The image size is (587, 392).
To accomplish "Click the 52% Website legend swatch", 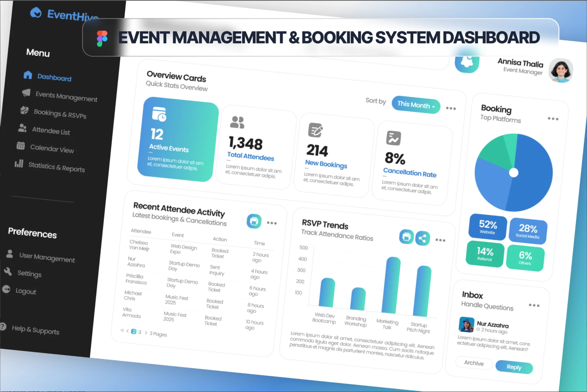I will click(488, 227).
